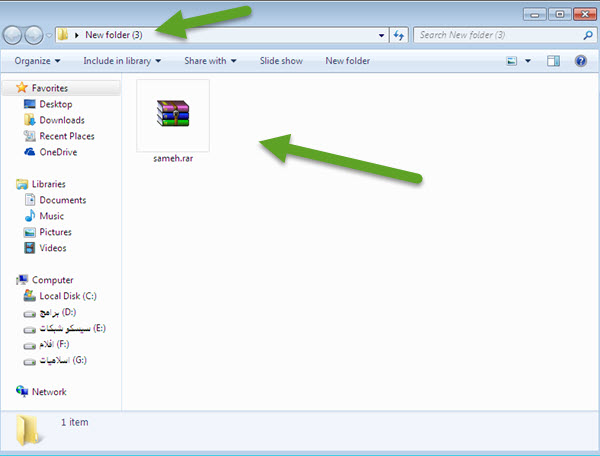Open Downloads under Favorites
This screenshot has width=600, height=456.
click(x=62, y=120)
